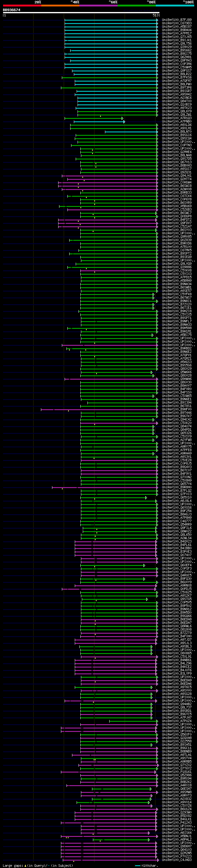Click UniRef100_A8PAL2 label
The height and width of the screenshot is (868, 197).
[177, 839]
